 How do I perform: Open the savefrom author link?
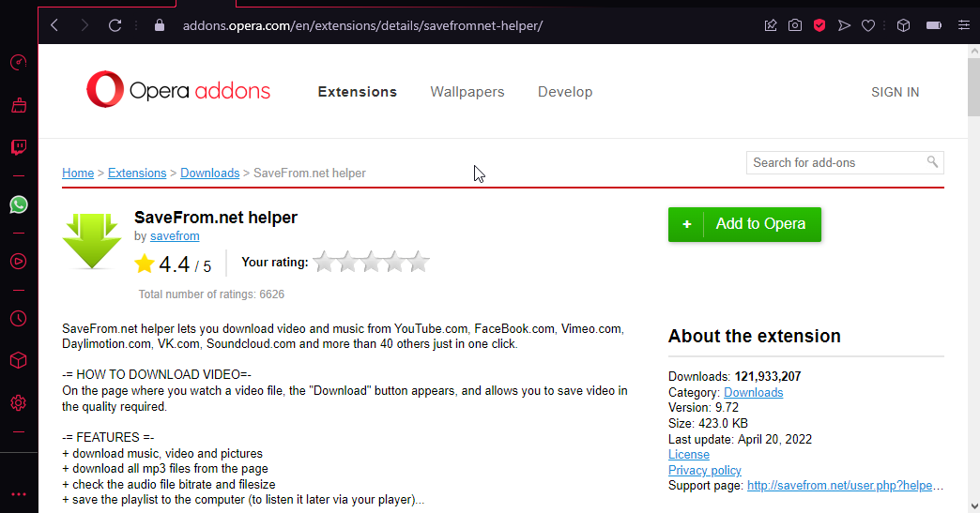pyautogui.click(x=175, y=236)
